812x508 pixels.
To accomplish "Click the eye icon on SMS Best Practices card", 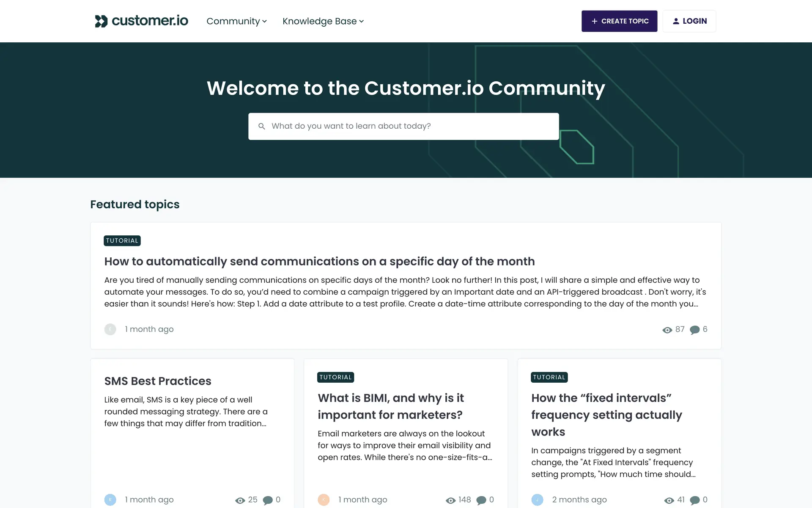I will point(240,500).
